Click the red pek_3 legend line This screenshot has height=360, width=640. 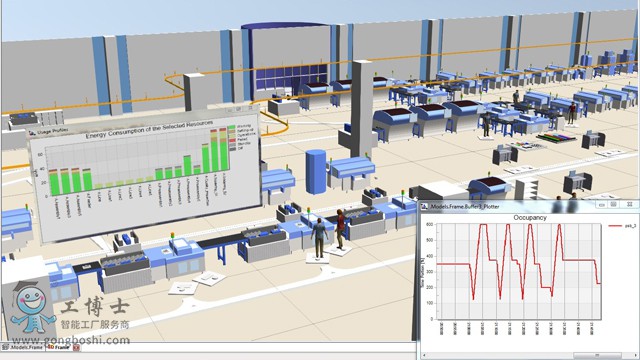click(x=615, y=226)
